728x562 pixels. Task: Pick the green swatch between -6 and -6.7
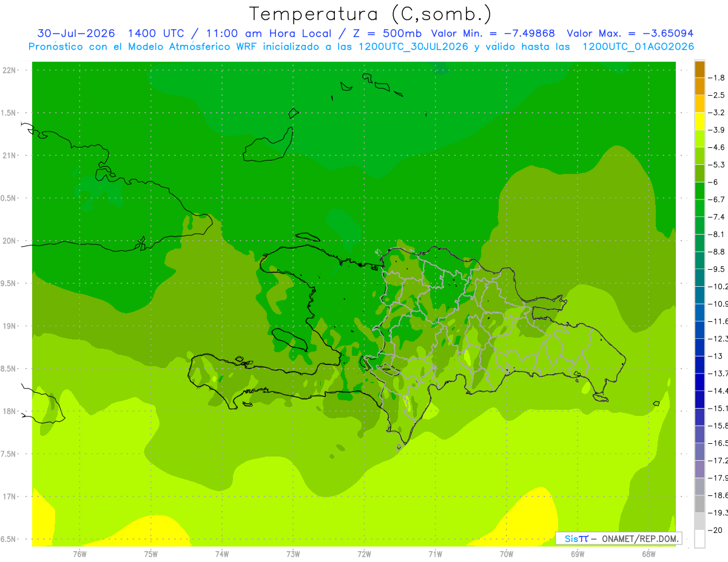[x=699, y=191]
